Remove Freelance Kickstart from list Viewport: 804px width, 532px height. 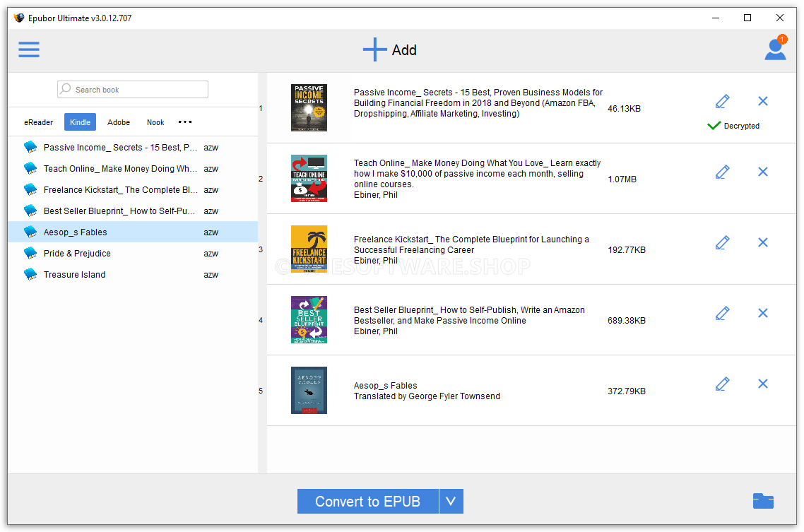(763, 242)
